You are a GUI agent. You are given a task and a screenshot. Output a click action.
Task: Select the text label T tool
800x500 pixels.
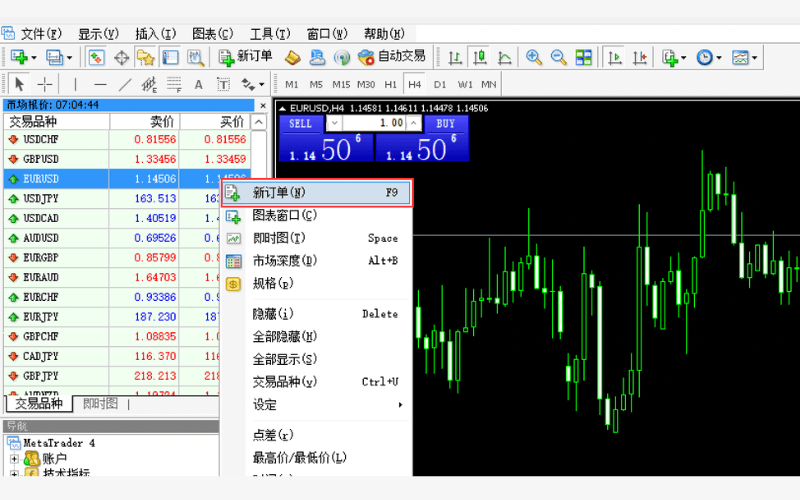pos(223,84)
